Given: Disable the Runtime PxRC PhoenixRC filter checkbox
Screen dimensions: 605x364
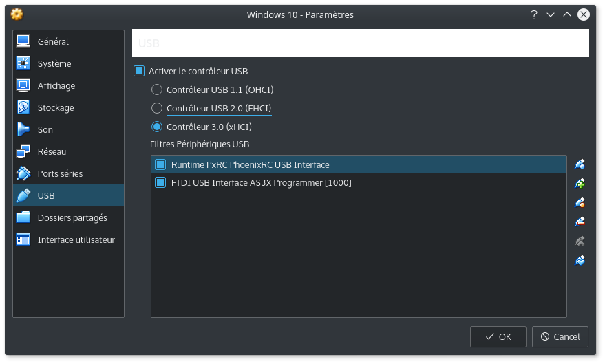Looking at the screenshot, I should click(160, 164).
